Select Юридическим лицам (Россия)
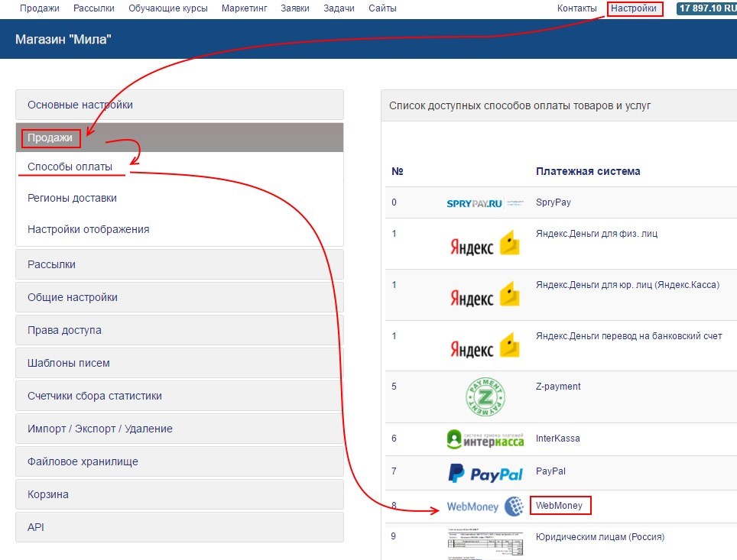Screen dimensions: 737x560 pos(600,537)
